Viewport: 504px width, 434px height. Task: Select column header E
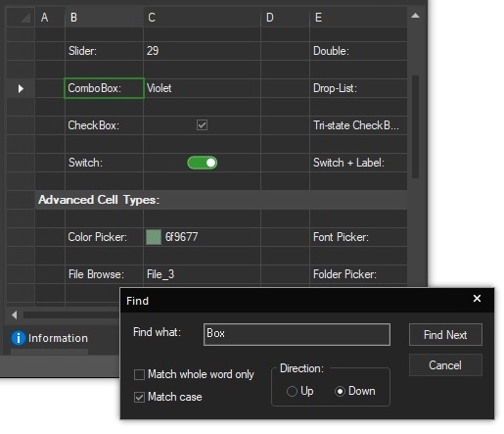pyautogui.click(x=358, y=18)
